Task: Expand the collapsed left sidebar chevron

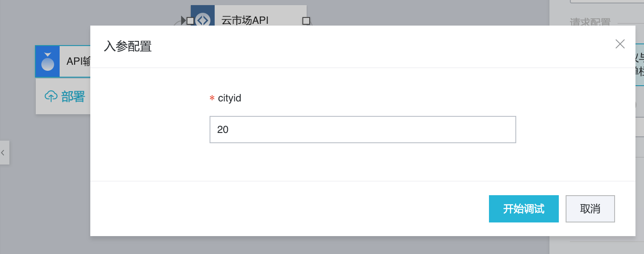Action: pos(3,152)
